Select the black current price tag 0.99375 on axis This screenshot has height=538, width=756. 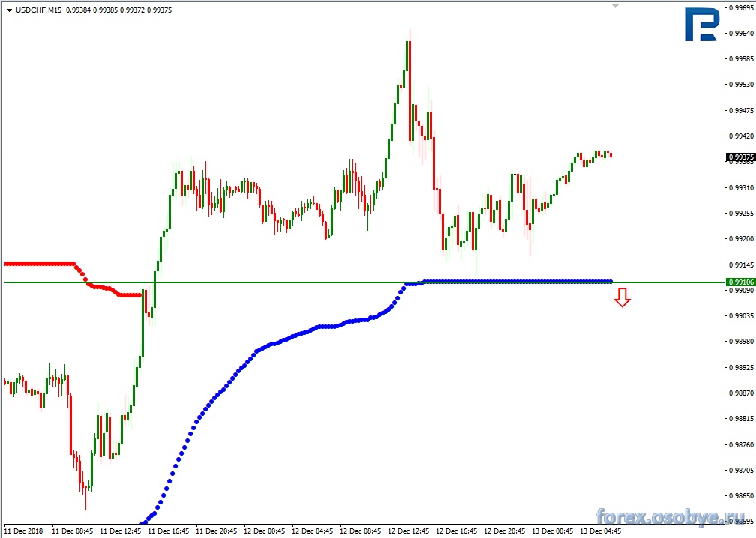click(x=740, y=157)
